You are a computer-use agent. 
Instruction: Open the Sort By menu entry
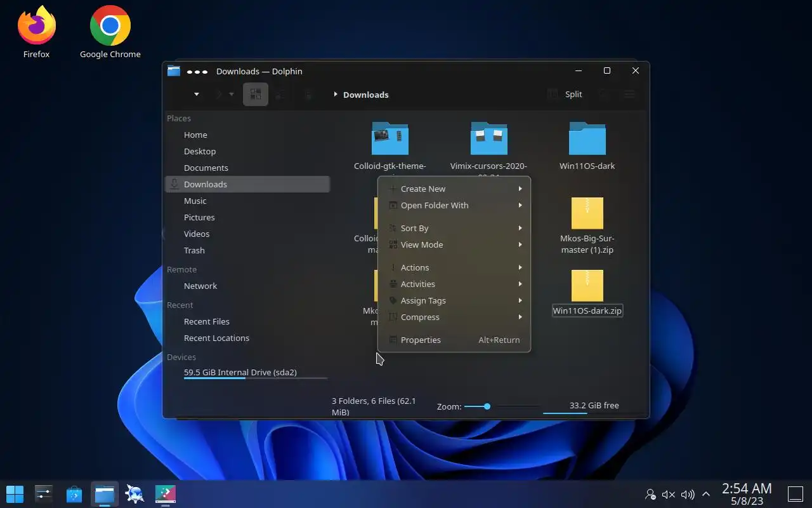(454, 228)
